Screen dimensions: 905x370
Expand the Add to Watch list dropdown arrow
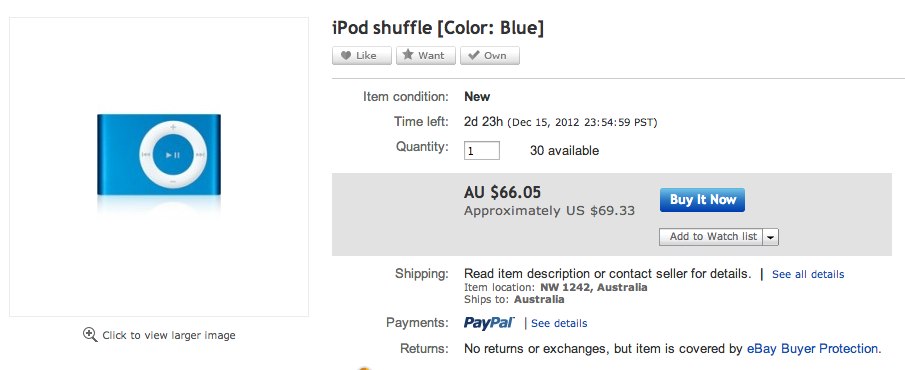click(771, 237)
